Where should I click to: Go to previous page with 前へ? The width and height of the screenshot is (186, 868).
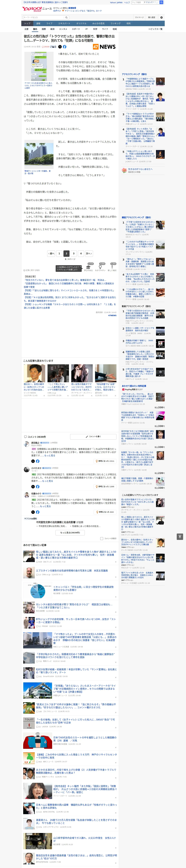[51, 253]
